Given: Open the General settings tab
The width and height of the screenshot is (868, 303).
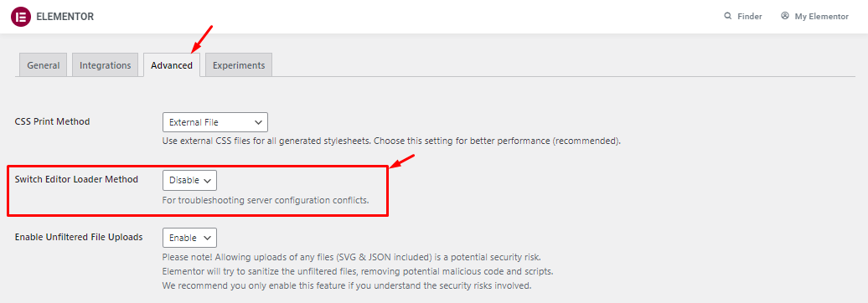Looking at the screenshot, I should 44,64.
